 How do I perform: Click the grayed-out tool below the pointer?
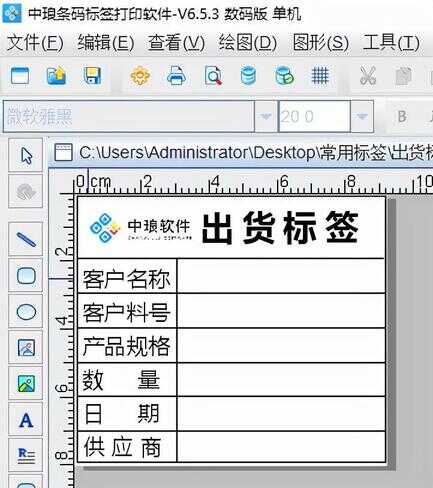pos(26,191)
